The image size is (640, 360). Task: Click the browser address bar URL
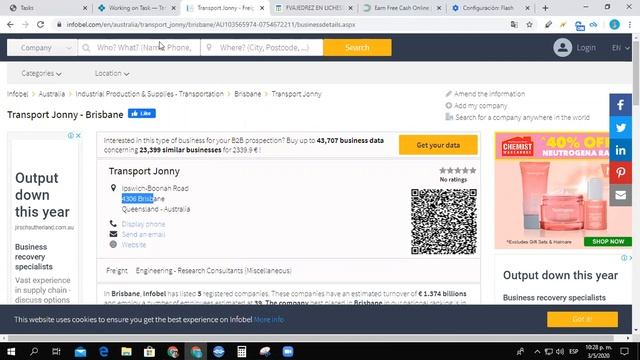pos(211,24)
